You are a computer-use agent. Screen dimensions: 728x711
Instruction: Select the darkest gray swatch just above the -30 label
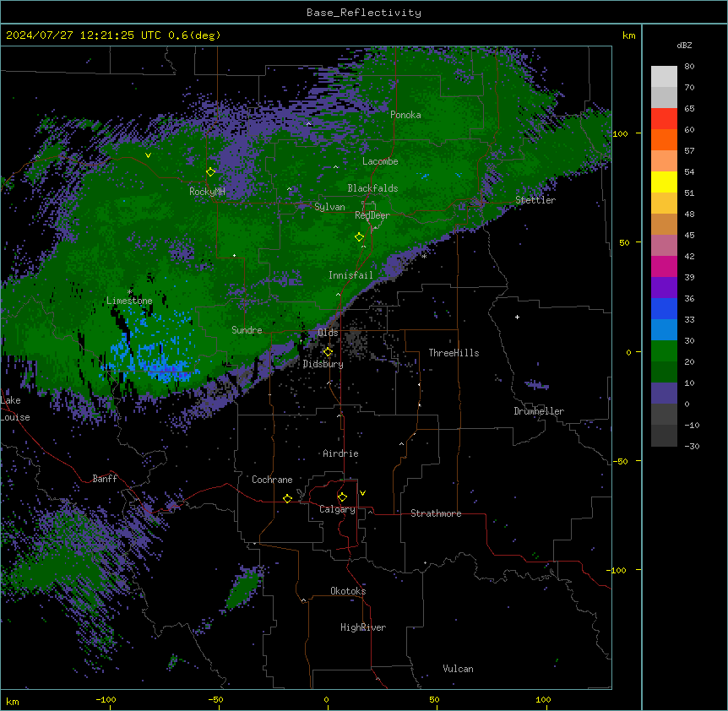pyautogui.click(x=664, y=436)
